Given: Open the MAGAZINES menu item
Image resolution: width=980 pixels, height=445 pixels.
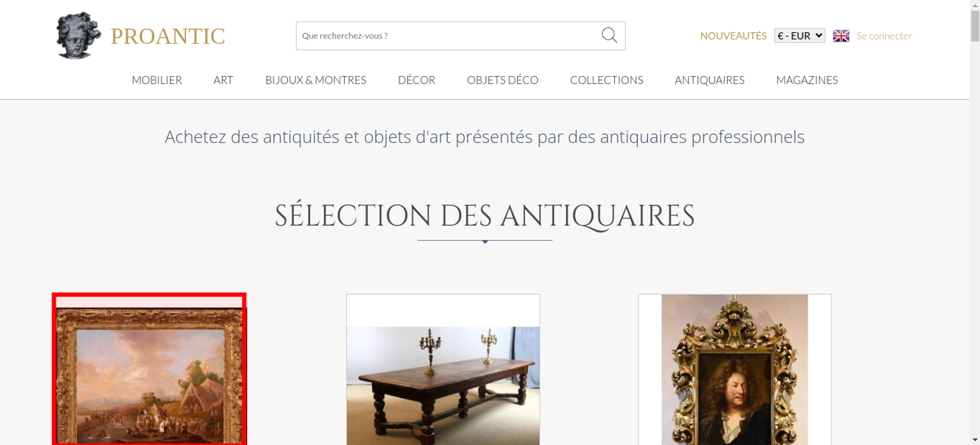Looking at the screenshot, I should (807, 80).
